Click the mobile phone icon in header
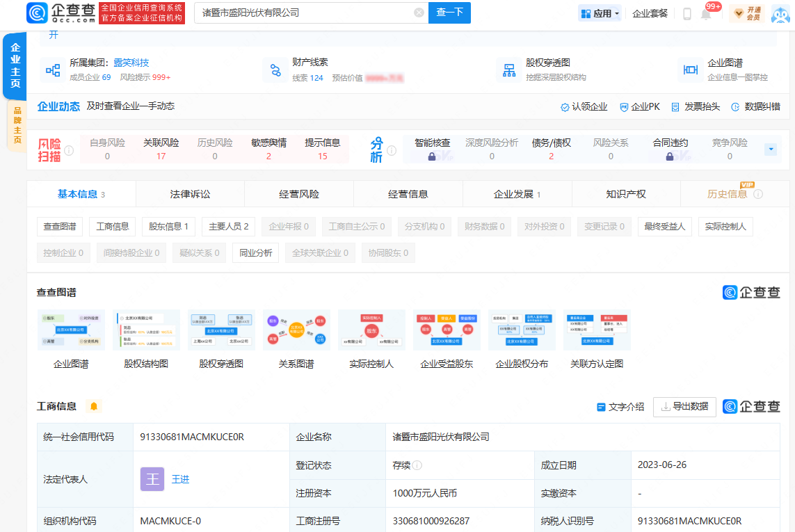The width and height of the screenshot is (795, 532). [x=686, y=14]
